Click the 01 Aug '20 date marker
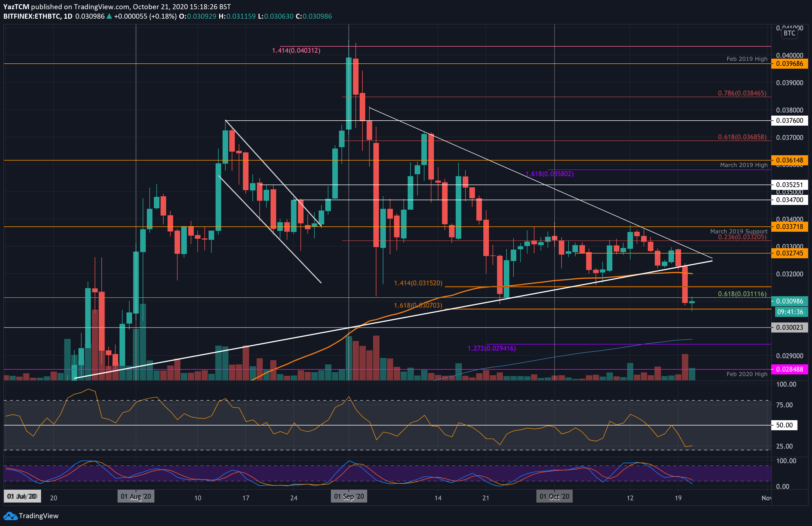Image resolution: width=812 pixels, height=526 pixels. click(x=136, y=496)
